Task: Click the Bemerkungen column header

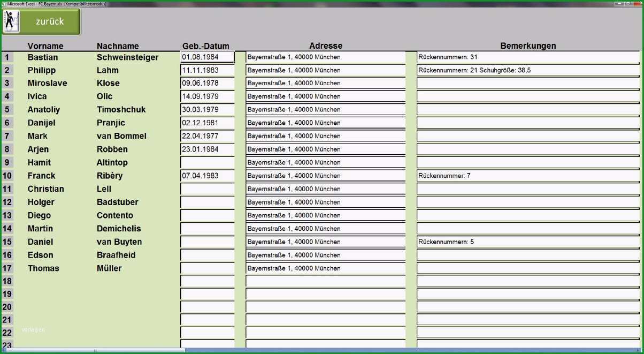Action: pos(528,46)
